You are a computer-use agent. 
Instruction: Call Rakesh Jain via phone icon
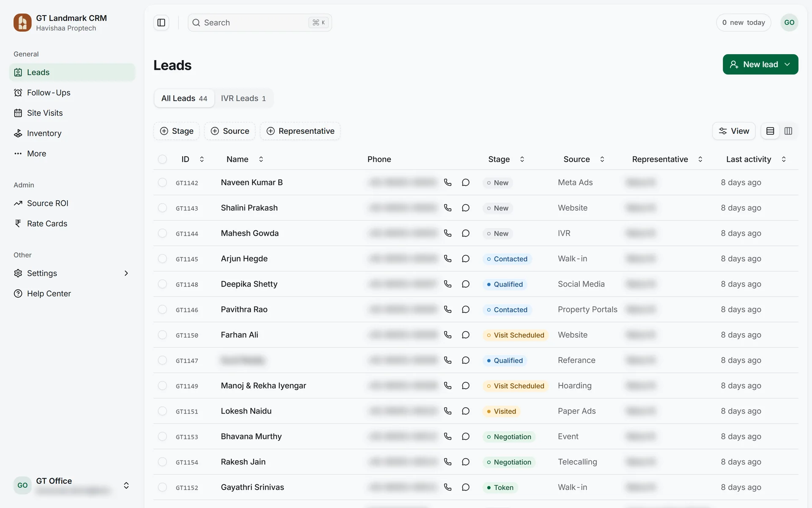click(x=447, y=462)
